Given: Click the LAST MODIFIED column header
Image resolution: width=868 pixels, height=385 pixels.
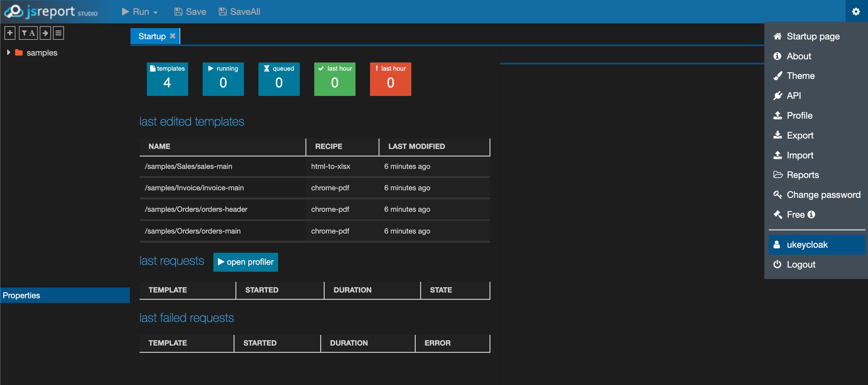Looking at the screenshot, I should pyautogui.click(x=434, y=147).
